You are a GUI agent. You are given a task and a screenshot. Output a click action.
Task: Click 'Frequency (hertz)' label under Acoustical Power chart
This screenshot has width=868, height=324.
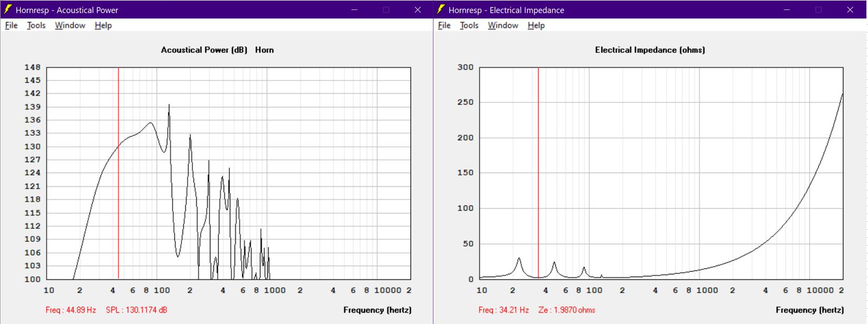[x=377, y=310]
